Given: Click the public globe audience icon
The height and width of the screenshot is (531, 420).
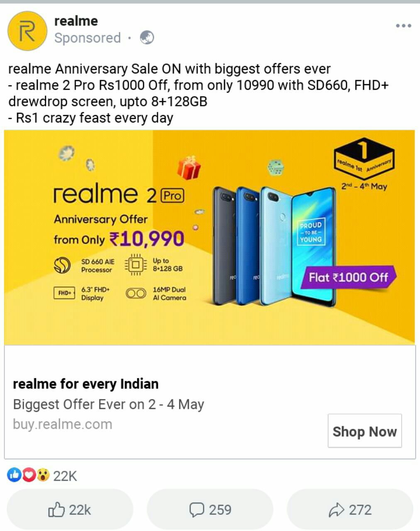Looking at the screenshot, I should tap(147, 38).
